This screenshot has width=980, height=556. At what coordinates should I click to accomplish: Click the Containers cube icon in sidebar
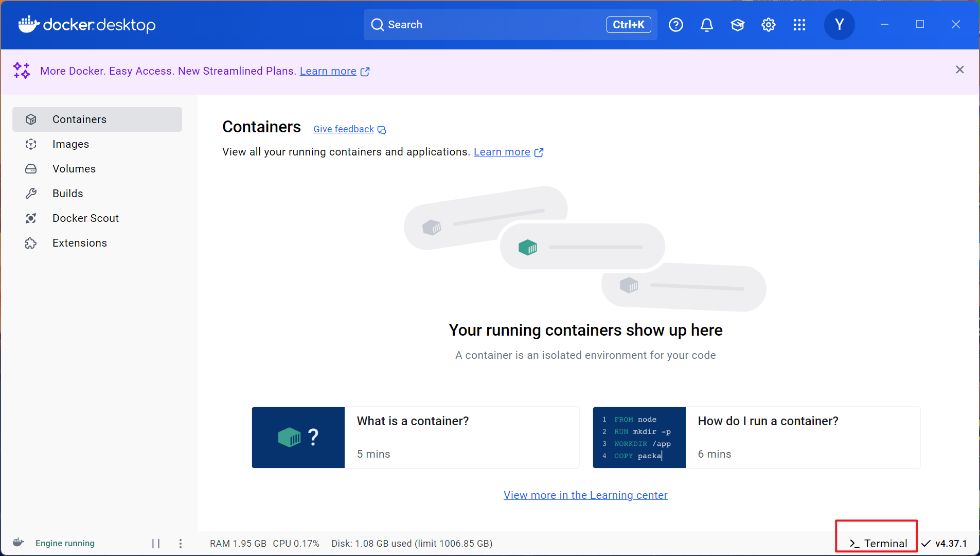point(31,119)
